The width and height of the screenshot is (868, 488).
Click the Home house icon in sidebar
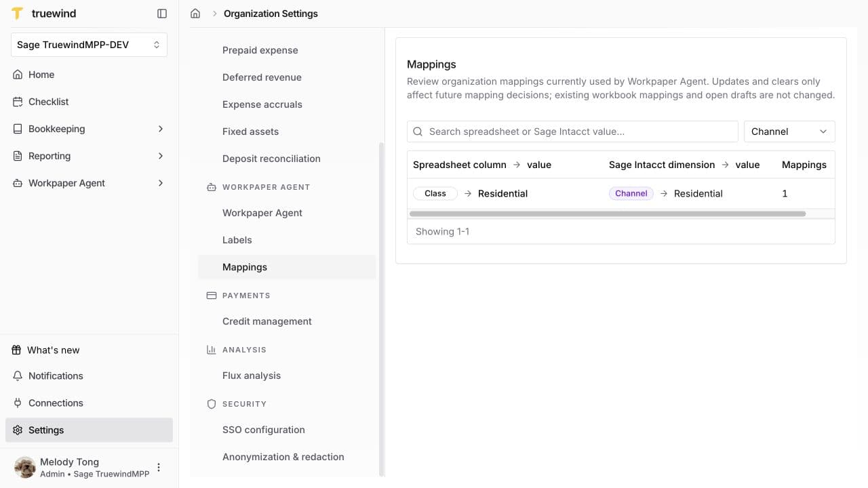(x=18, y=75)
